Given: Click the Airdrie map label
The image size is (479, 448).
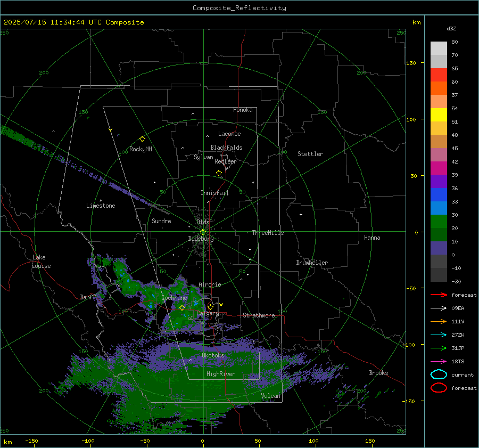Looking at the screenshot, I should click(x=210, y=284).
